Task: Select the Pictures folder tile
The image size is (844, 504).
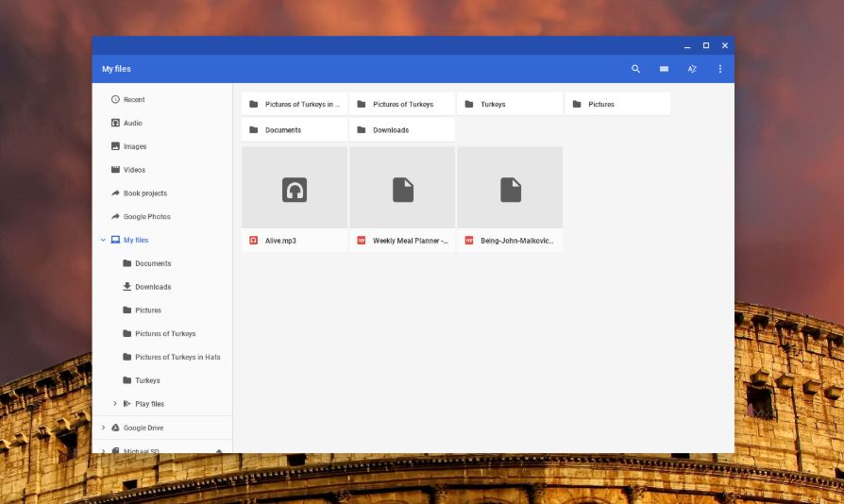Action: [x=617, y=104]
